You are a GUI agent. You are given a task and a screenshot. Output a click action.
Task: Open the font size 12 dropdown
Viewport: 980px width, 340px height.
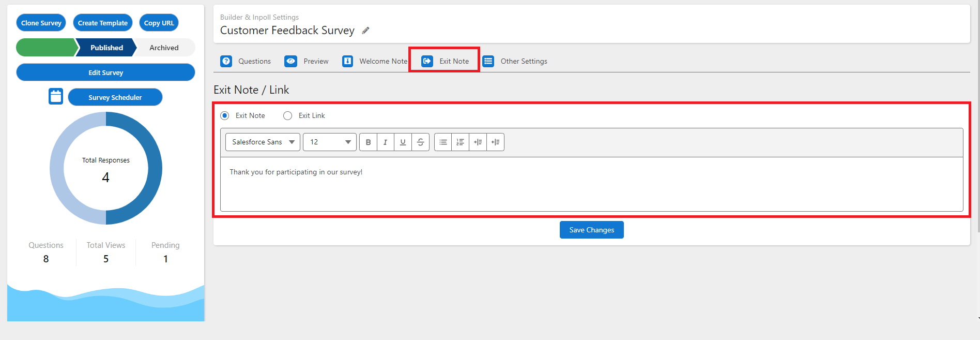point(330,142)
